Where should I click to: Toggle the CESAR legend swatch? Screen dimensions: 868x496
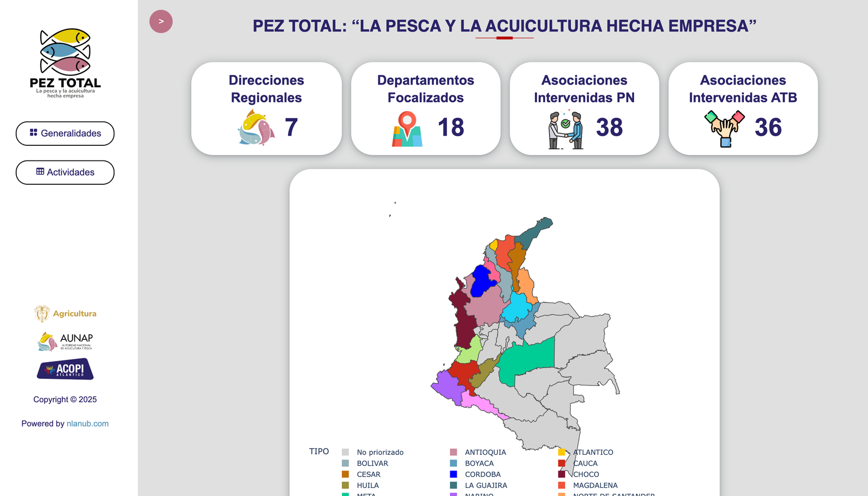click(345, 474)
